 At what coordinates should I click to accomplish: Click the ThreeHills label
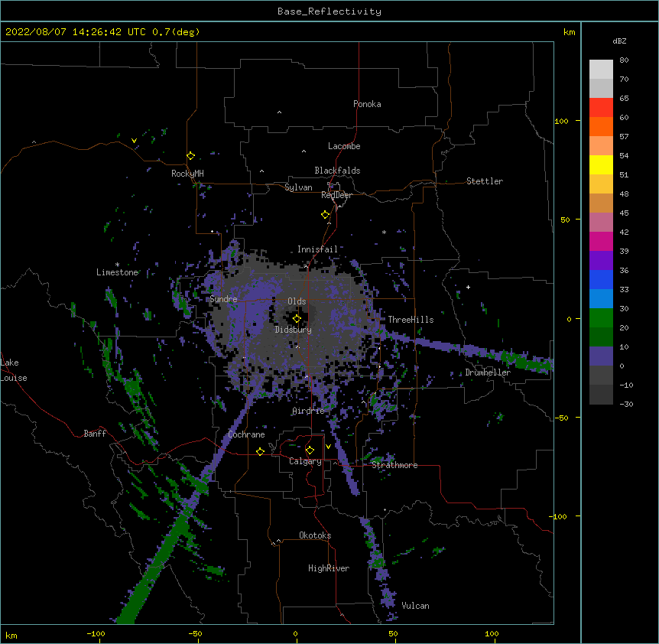(411, 320)
